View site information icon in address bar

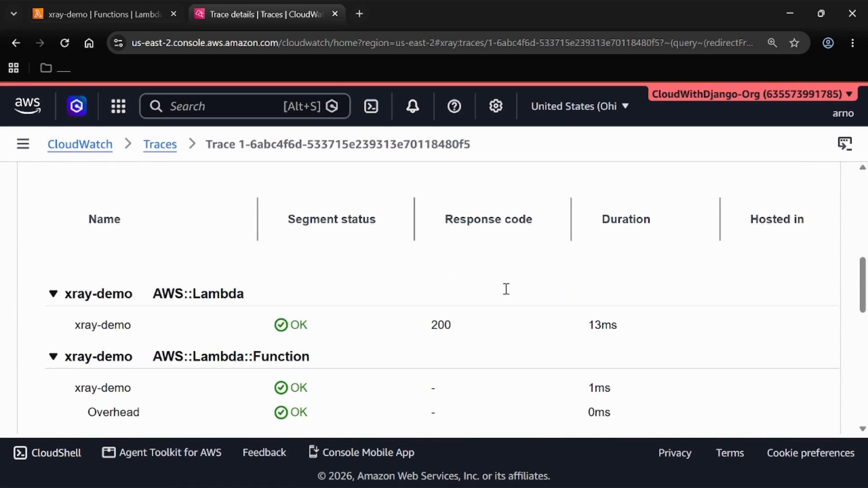pyautogui.click(x=118, y=43)
